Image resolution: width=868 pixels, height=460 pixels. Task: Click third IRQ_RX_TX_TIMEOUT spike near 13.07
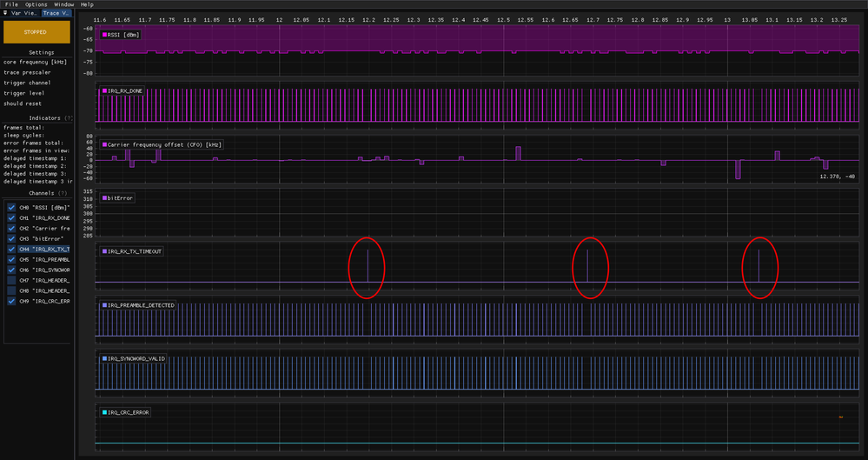pyautogui.click(x=759, y=266)
